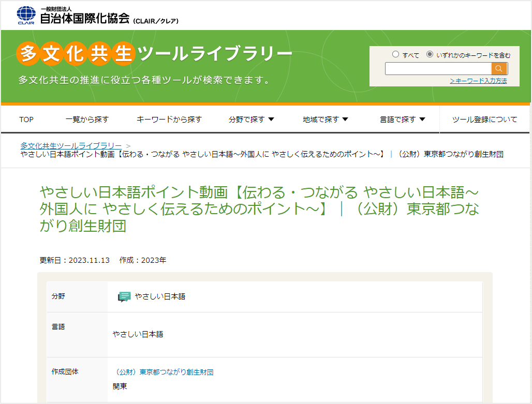Image resolution: width=532 pixels, height=404 pixels.
Task: Click the orange magnifying glass search icon
Action: (498, 68)
